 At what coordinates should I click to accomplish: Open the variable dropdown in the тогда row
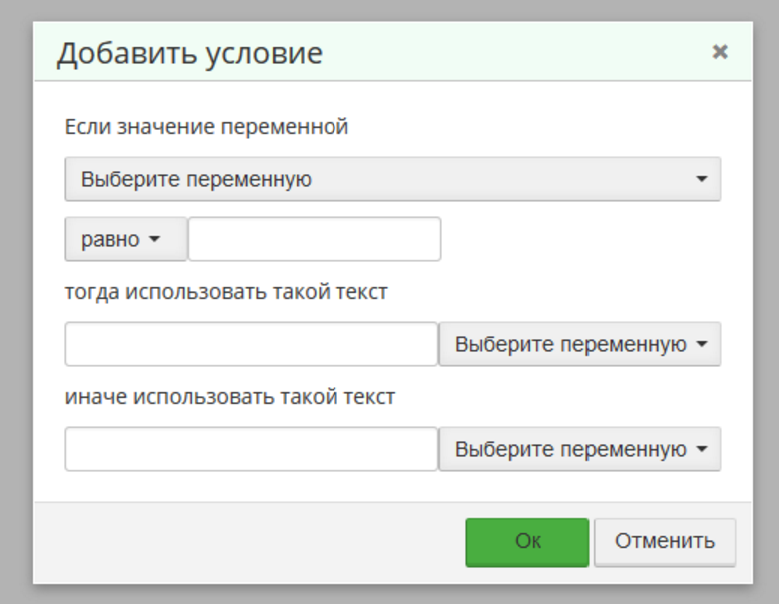coord(579,344)
